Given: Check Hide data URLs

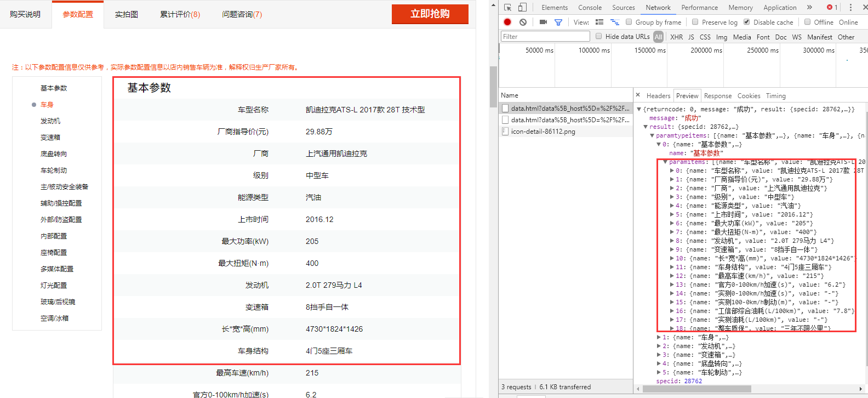Looking at the screenshot, I should point(599,36).
